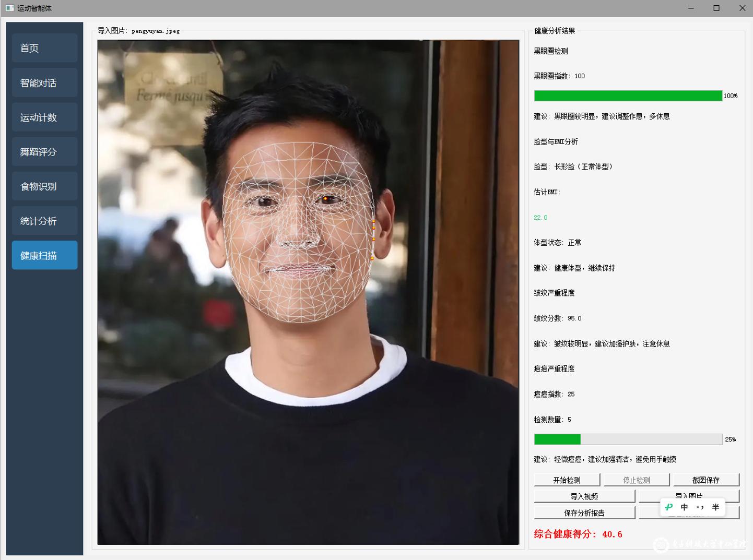Viewport: 753px width, 560px height.
Task: Click the 痘痘指数 25% progress bar
Action: pos(628,439)
